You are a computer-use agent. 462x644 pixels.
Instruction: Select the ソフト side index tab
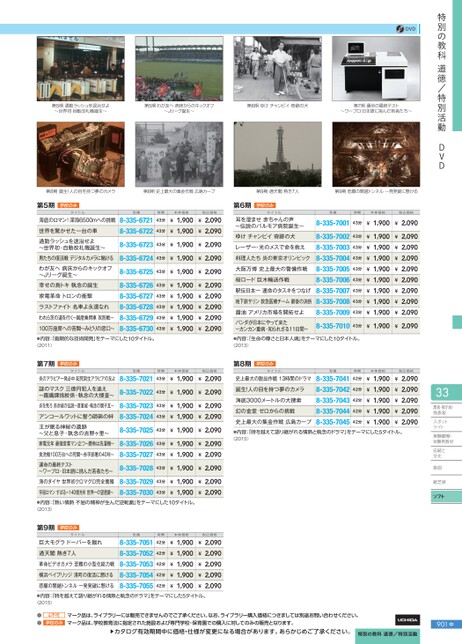click(x=446, y=497)
